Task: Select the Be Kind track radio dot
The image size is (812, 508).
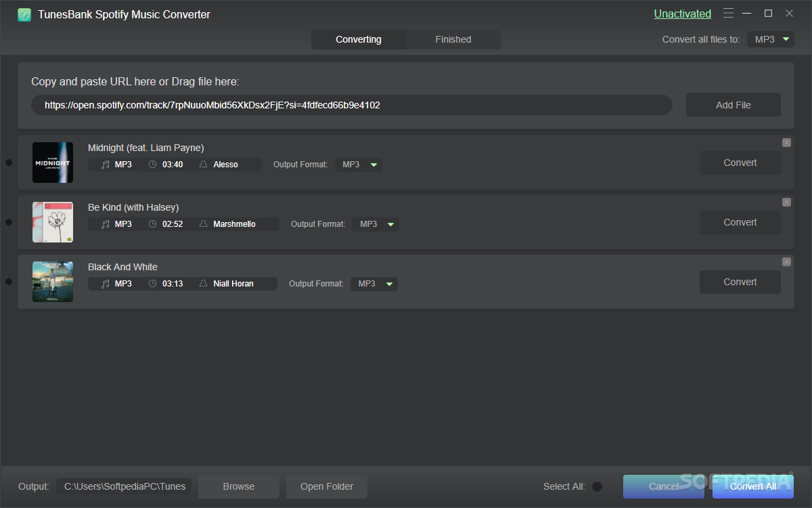Action: pyautogui.click(x=9, y=222)
